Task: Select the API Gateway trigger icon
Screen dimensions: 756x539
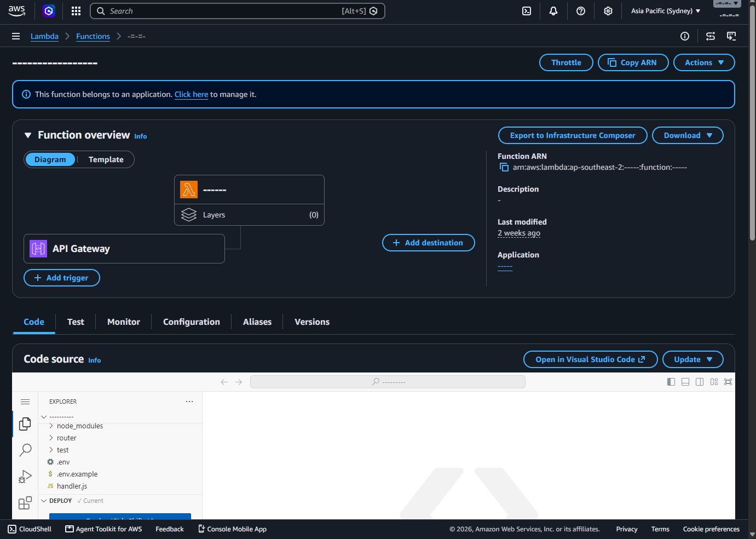Action: point(38,249)
